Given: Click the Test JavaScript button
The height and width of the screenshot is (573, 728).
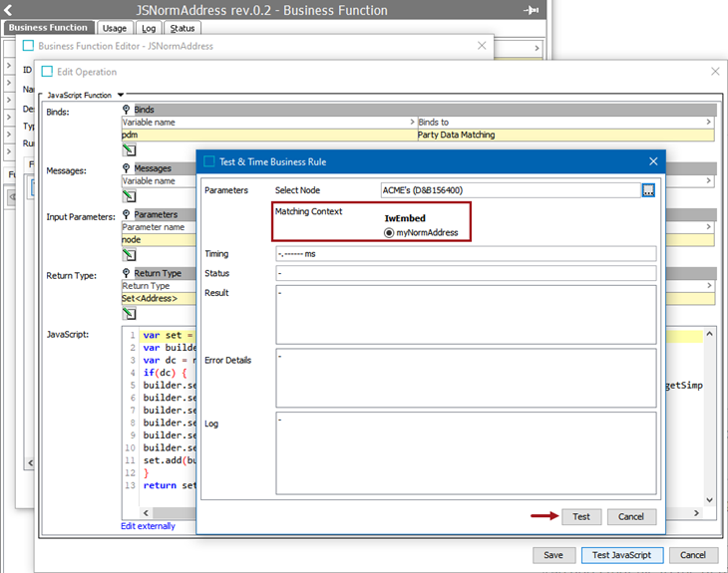Looking at the screenshot, I should coord(621,555).
